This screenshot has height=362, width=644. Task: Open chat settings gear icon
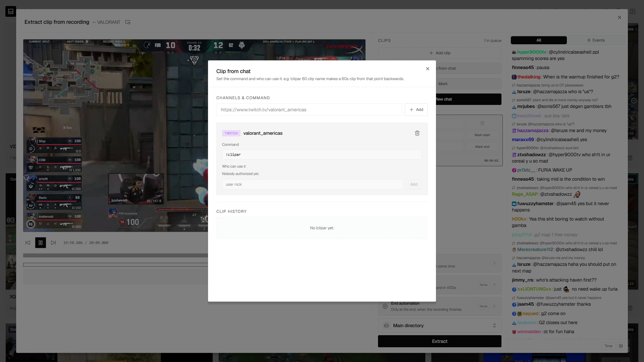(621, 346)
